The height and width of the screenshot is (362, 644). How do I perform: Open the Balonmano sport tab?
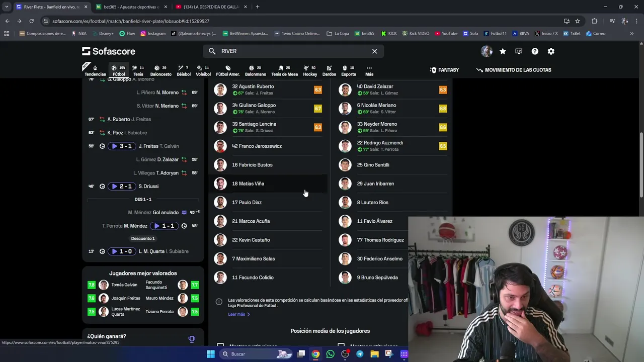click(255, 70)
